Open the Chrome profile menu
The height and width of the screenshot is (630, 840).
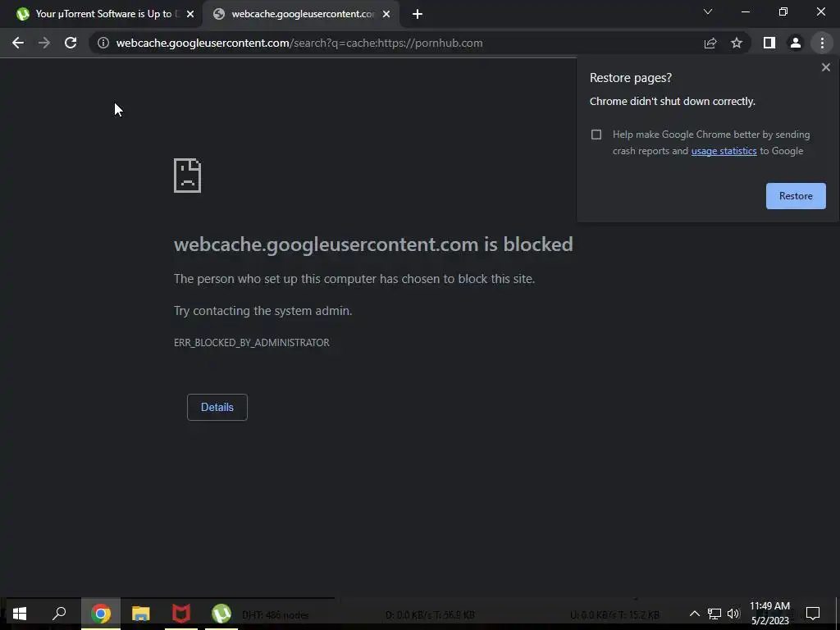tap(796, 43)
